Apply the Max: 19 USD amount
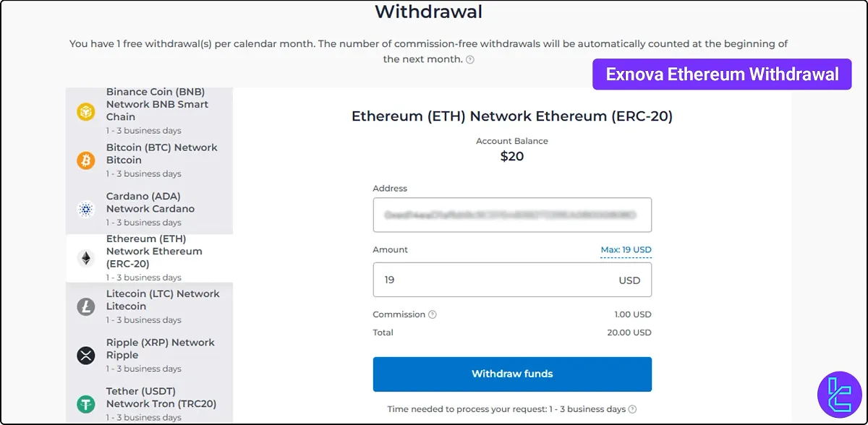This screenshot has height=425, width=868. point(625,249)
